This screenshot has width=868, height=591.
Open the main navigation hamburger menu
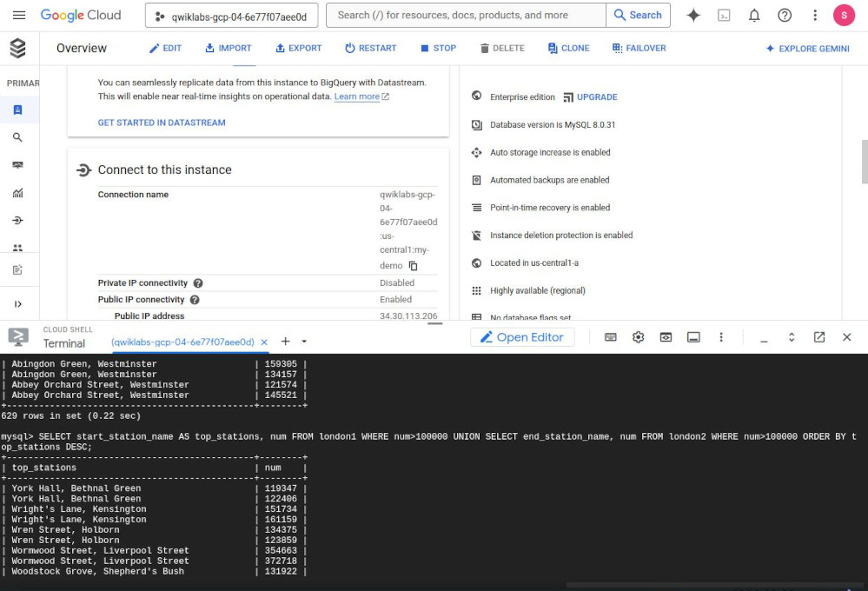pyautogui.click(x=19, y=15)
